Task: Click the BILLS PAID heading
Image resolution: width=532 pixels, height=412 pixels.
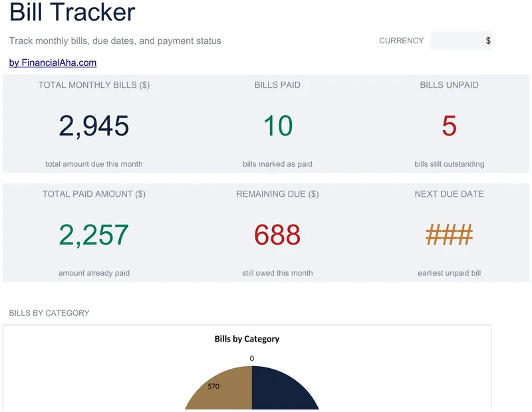Action: [x=277, y=85]
